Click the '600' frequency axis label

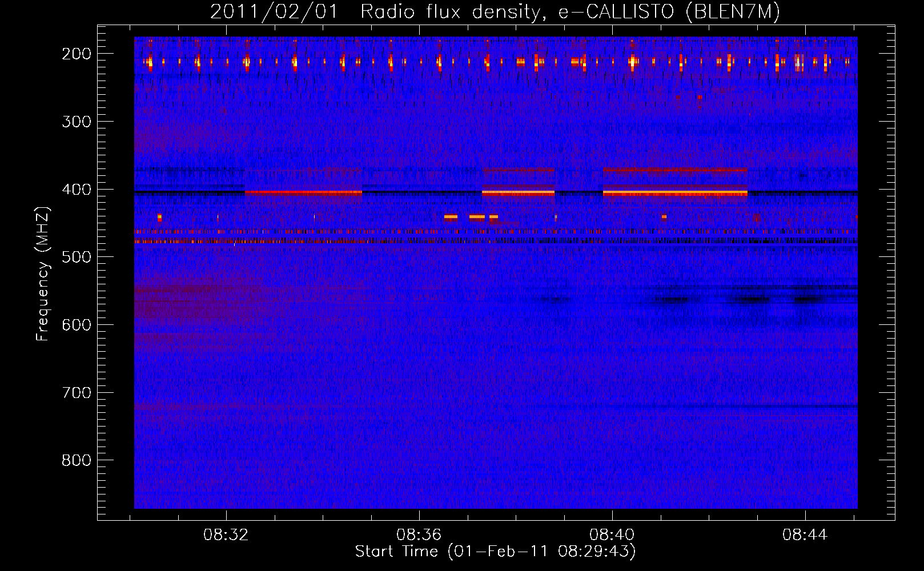click(76, 325)
